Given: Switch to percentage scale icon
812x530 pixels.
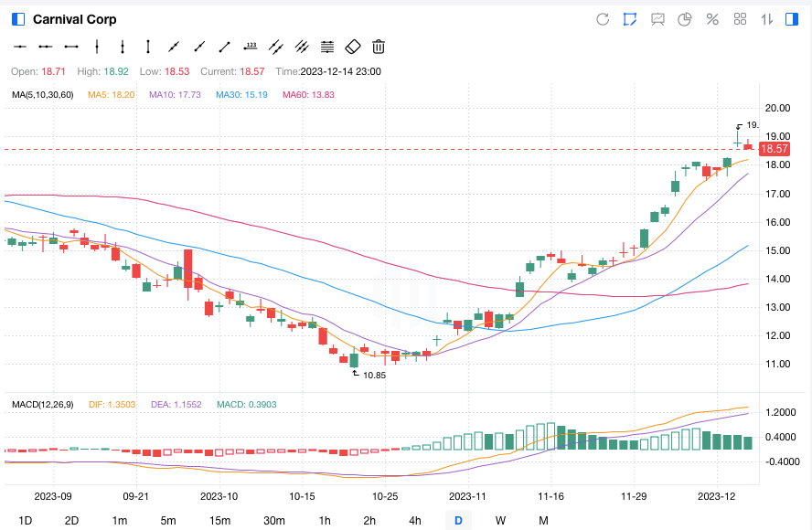Looking at the screenshot, I should (x=712, y=19).
